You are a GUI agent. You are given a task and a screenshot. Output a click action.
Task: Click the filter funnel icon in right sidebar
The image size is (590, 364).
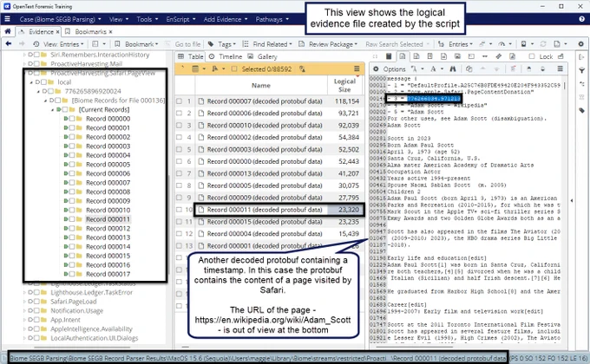point(581,70)
